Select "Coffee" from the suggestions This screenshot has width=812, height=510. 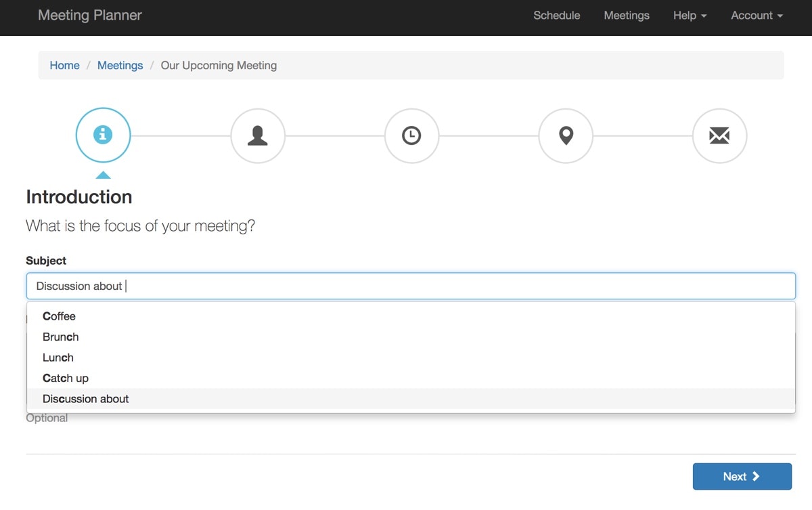[x=59, y=316]
